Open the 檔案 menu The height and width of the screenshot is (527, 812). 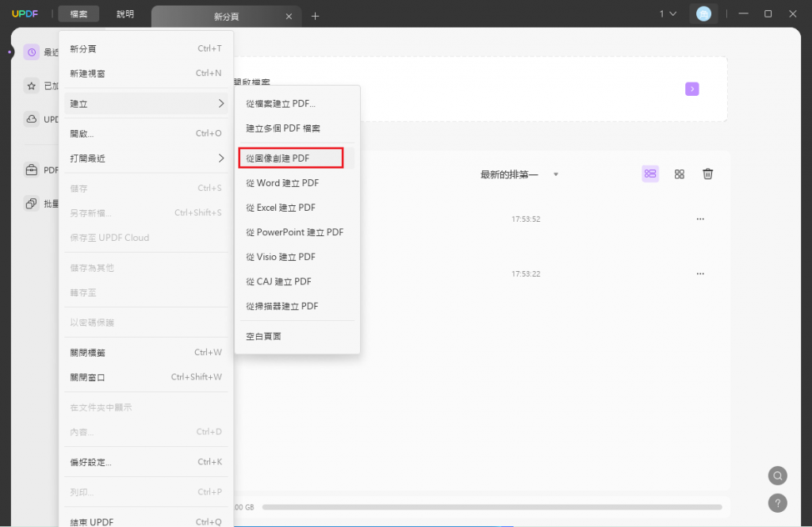coord(79,14)
